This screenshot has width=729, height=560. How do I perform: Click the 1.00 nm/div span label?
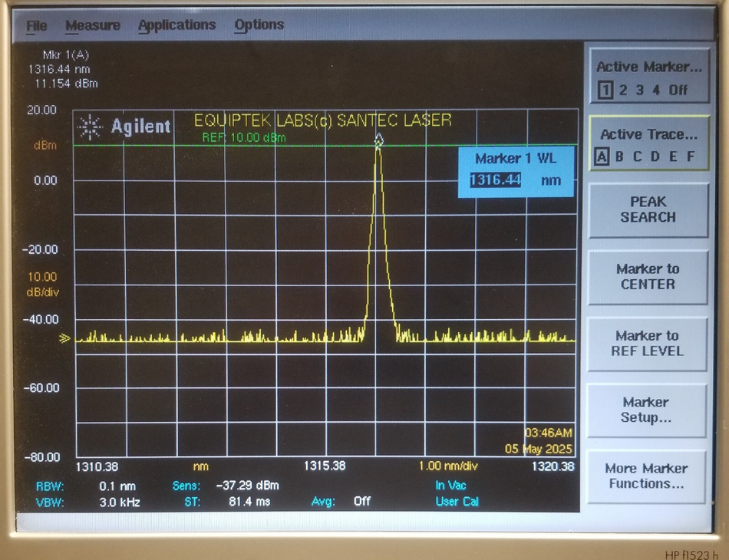click(447, 466)
